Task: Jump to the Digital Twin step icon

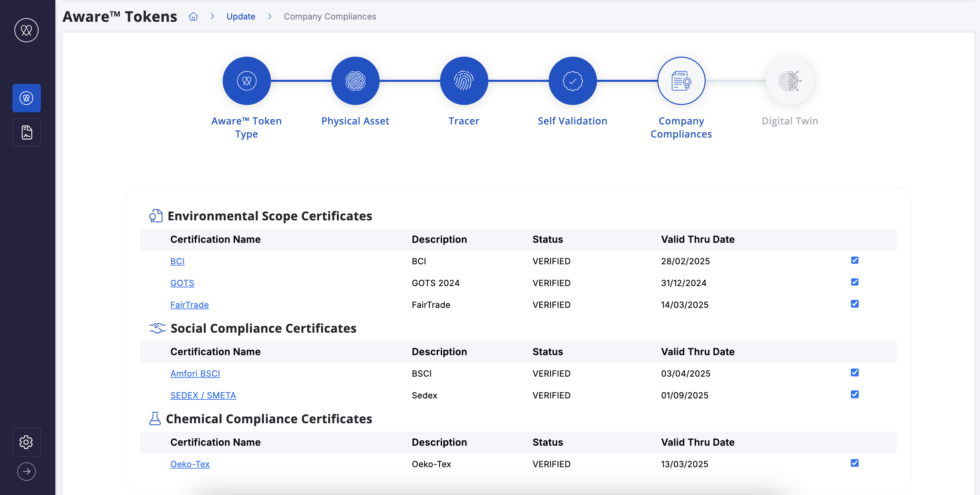Action: pos(790,81)
